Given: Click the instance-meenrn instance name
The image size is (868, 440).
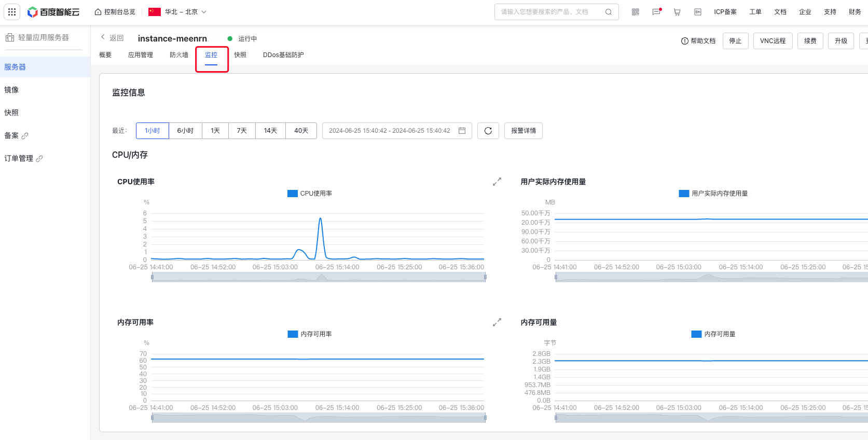Looking at the screenshot, I should click(x=172, y=38).
